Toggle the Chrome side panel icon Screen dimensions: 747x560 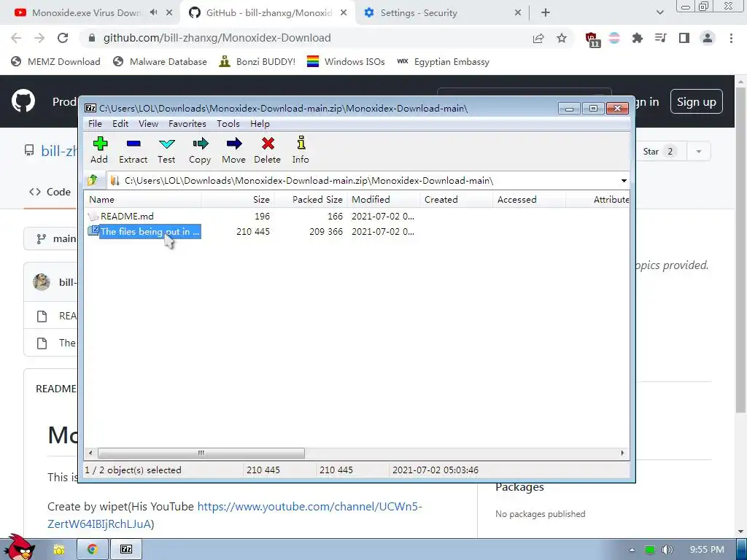tap(684, 38)
